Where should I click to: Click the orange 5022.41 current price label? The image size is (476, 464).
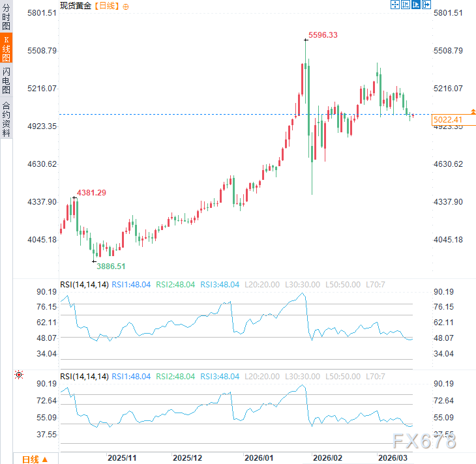pos(447,120)
